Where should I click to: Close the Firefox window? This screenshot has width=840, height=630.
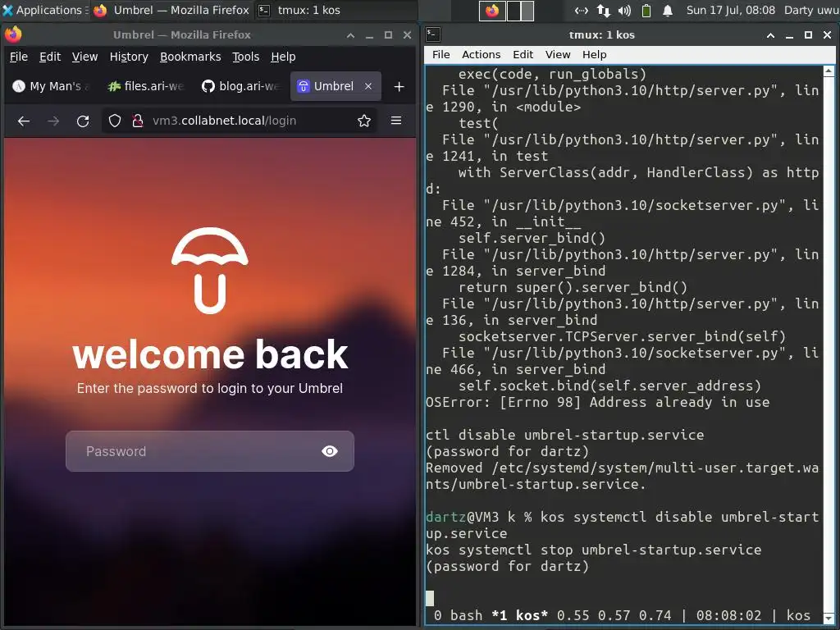click(x=407, y=35)
